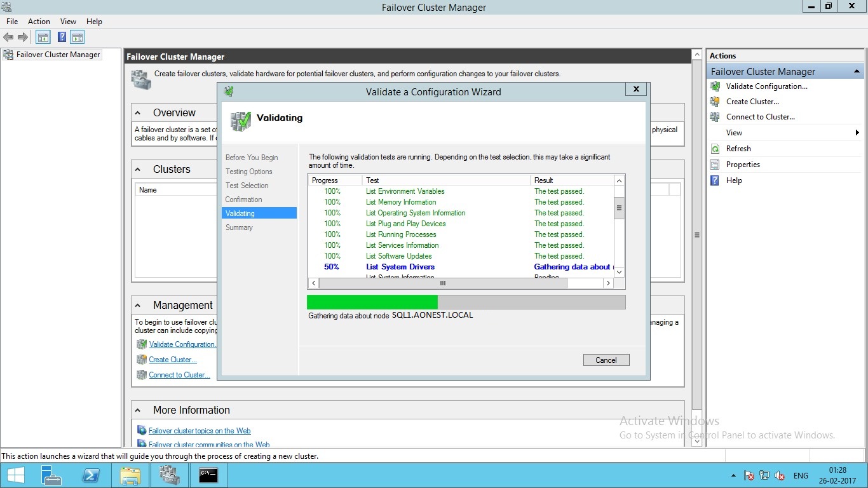Image resolution: width=868 pixels, height=488 pixels.
Task: Click the Create Cluster icon under Management
Action: click(142, 360)
